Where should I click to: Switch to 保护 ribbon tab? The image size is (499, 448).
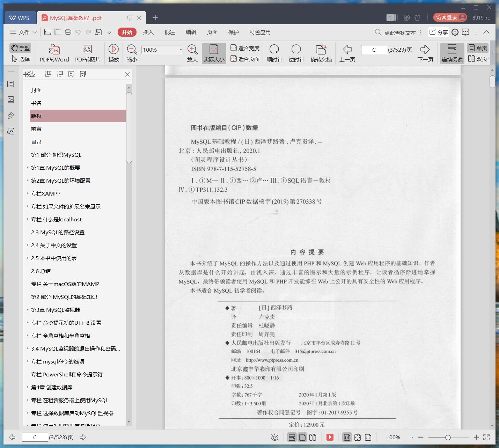[x=233, y=32]
